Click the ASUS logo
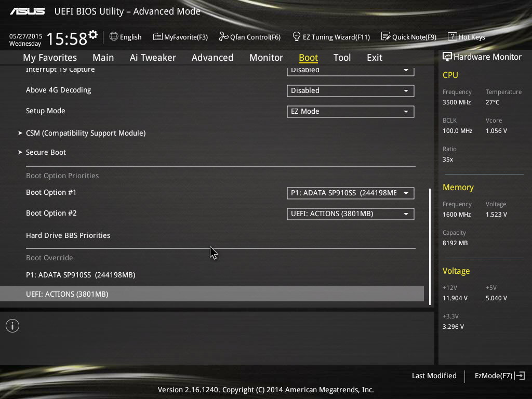532x399 pixels. point(27,11)
